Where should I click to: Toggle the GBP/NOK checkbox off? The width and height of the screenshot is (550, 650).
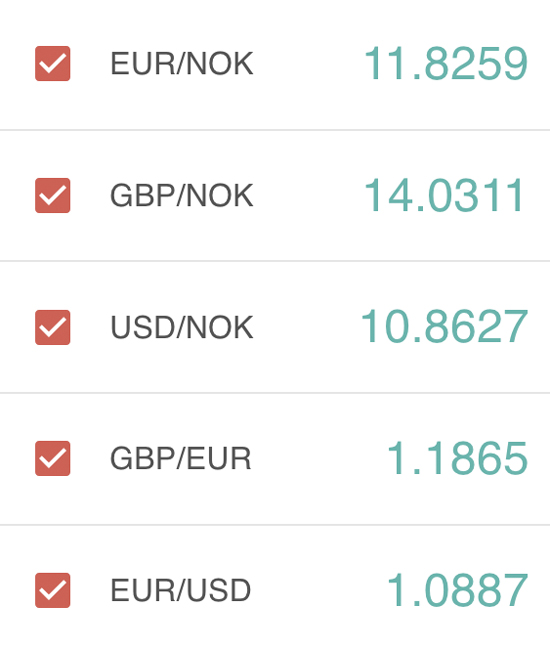(53, 195)
